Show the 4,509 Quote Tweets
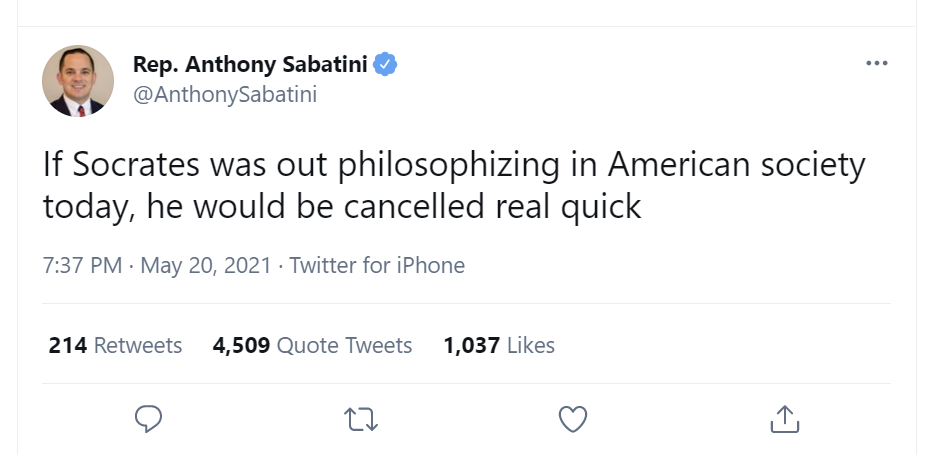Screen dimensions: 927x455 312,346
